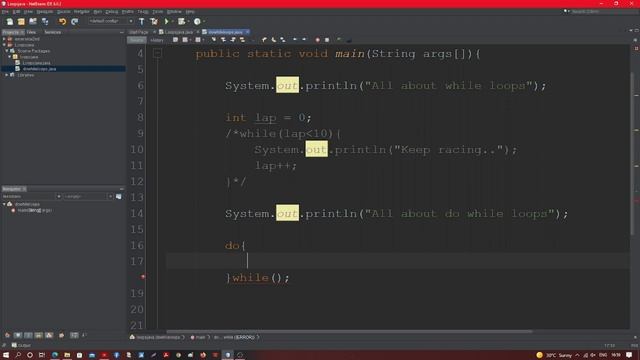This screenshot has width=640, height=360.
Task: Undo the last edit
Action: [62, 21]
